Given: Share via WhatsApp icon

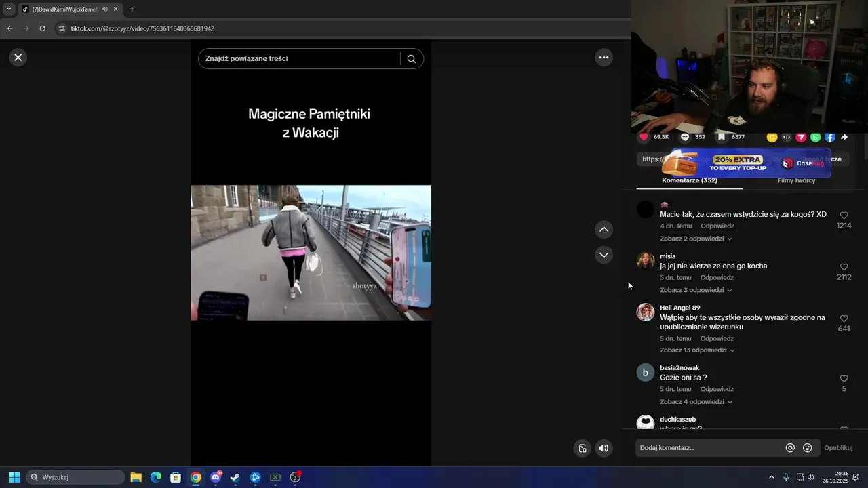Looking at the screenshot, I should (x=815, y=137).
